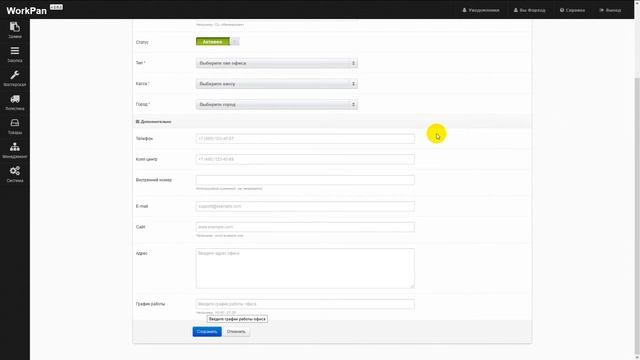Focus the Сайт website input field

[x=305, y=227]
